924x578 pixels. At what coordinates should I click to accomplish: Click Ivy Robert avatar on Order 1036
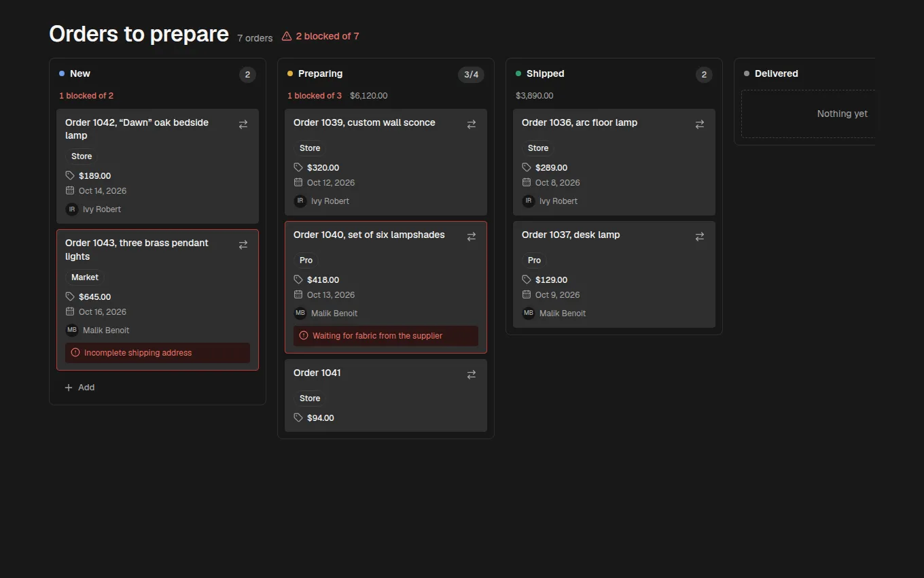pos(529,201)
